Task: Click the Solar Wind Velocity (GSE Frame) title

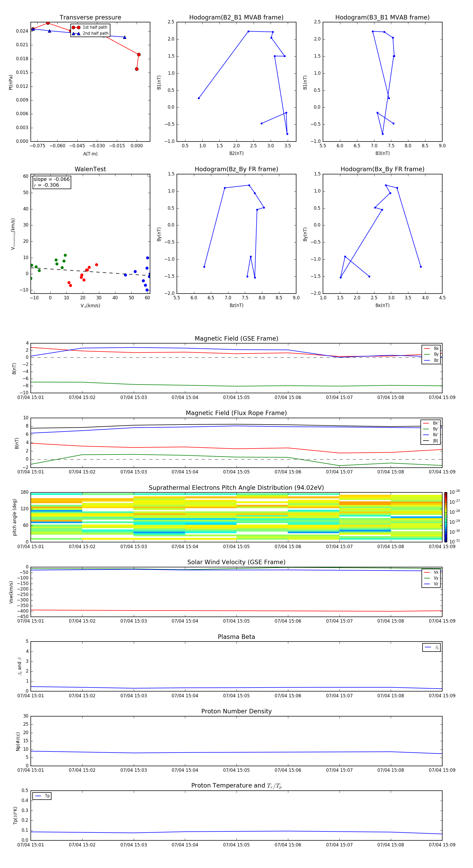Action: tap(236, 562)
